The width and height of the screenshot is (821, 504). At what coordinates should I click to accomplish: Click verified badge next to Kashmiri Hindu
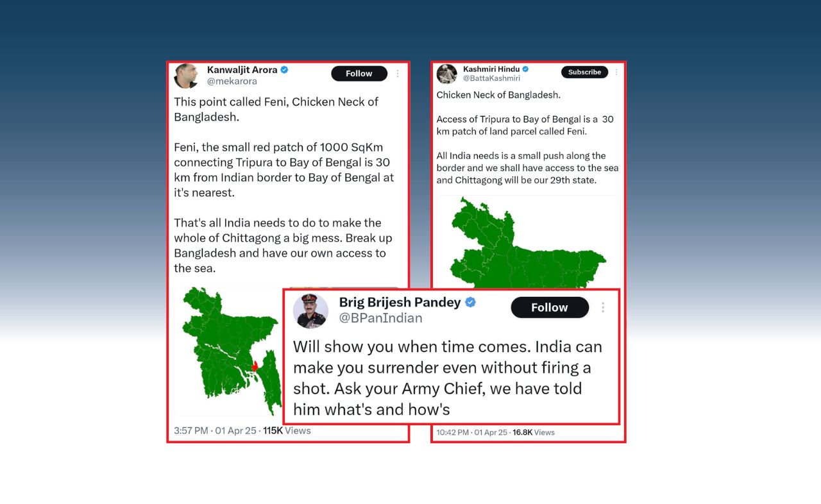point(525,69)
